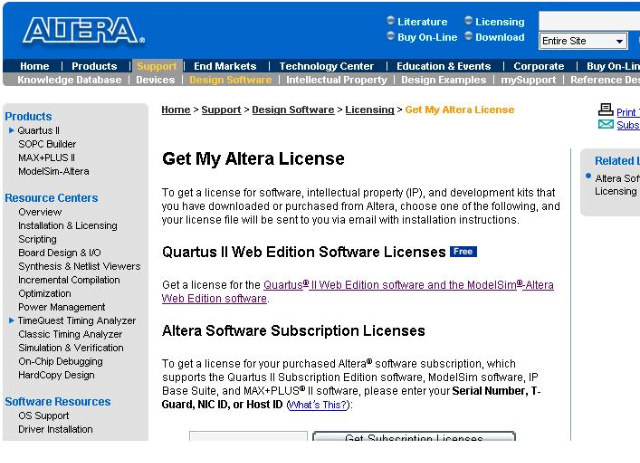Open Board Design & I/O link
Screen dimensions: 640x463
coord(60,253)
